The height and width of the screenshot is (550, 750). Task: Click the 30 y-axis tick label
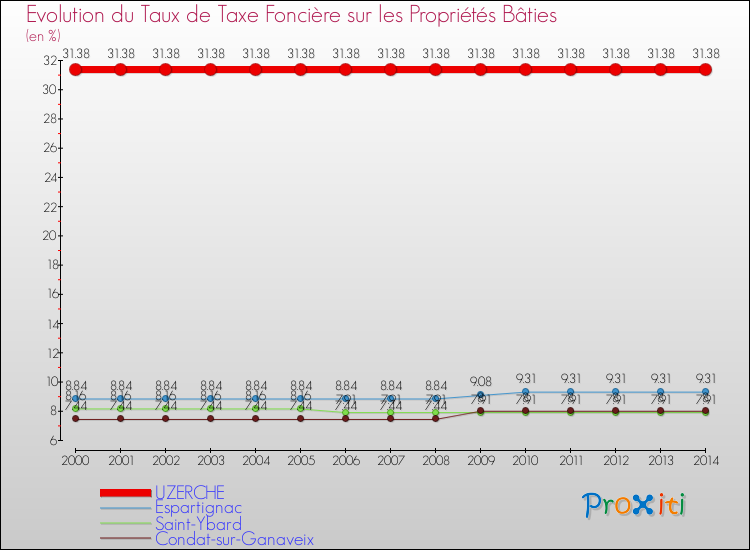coord(50,89)
